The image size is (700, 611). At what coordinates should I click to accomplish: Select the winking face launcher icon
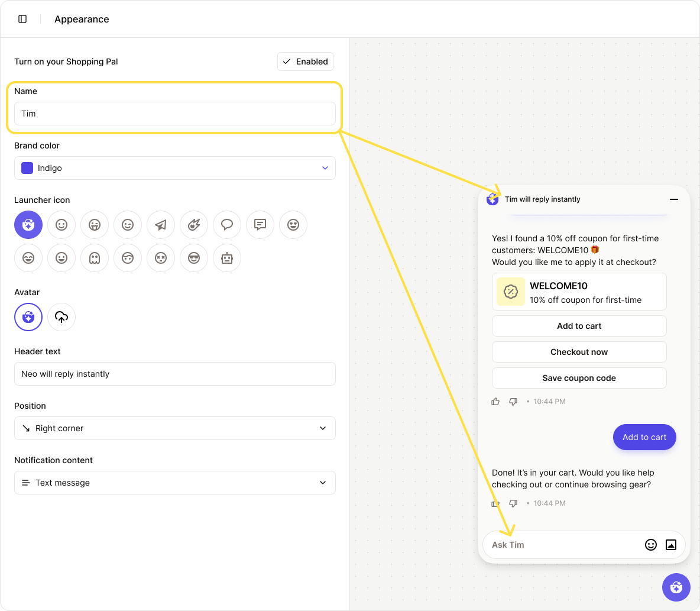tap(128, 225)
